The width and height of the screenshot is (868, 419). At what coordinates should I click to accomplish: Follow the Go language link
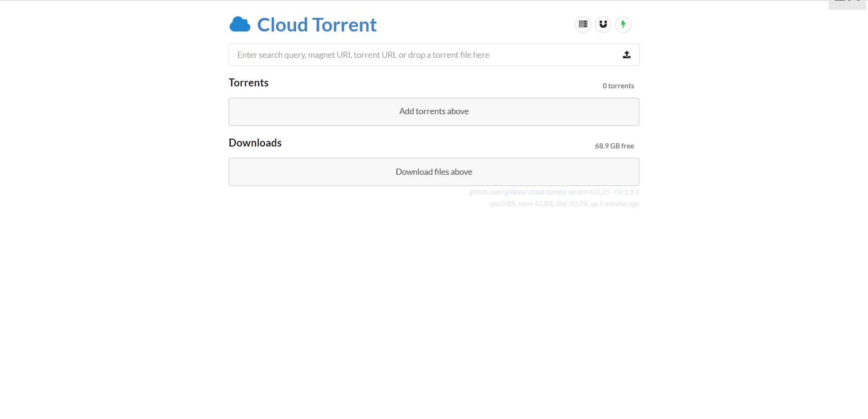618,192
